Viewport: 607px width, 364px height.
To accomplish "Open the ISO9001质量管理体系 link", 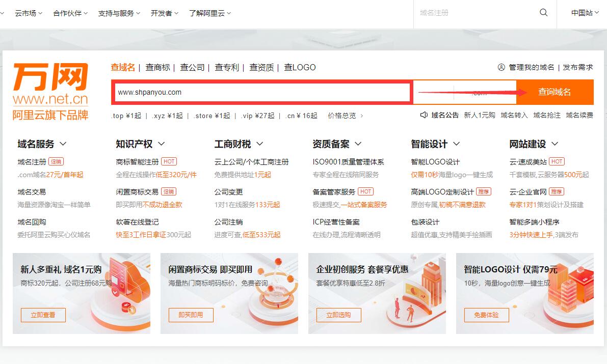I will pos(349,162).
